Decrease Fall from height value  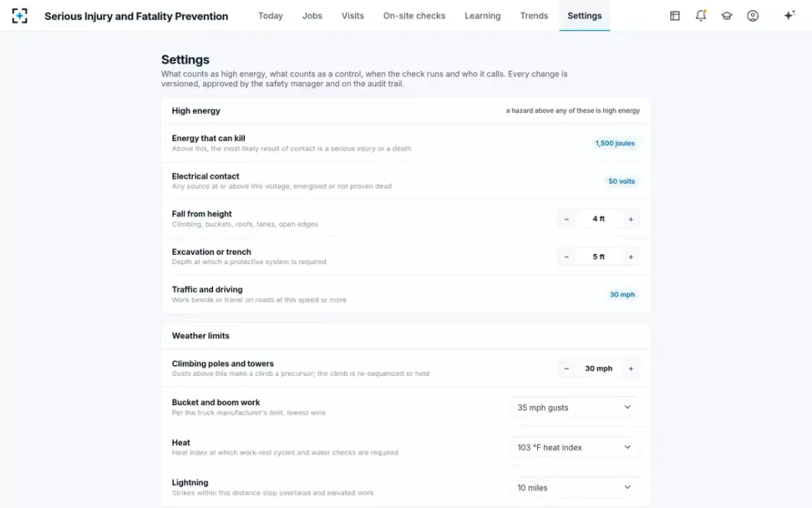pos(566,219)
